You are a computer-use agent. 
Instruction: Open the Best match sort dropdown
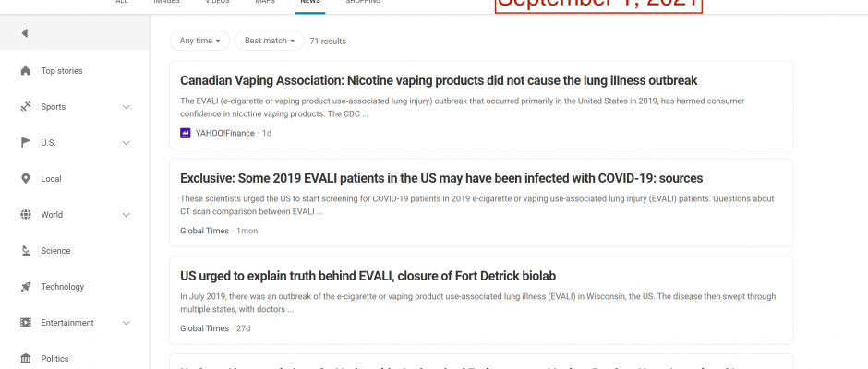(x=270, y=41)
